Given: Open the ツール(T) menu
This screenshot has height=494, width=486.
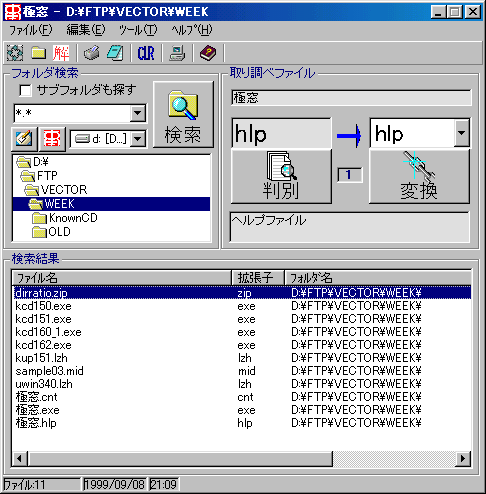Looking at the screenshot, I should pos(138,30).
